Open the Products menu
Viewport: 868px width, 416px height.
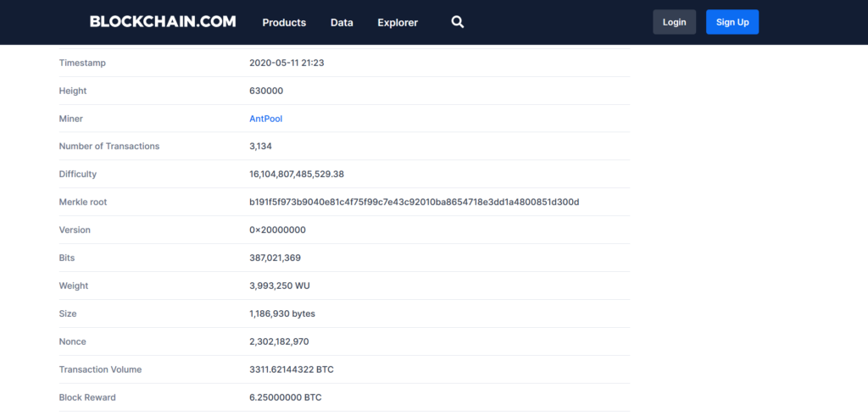pyautogui.click(x=284, y=23)
